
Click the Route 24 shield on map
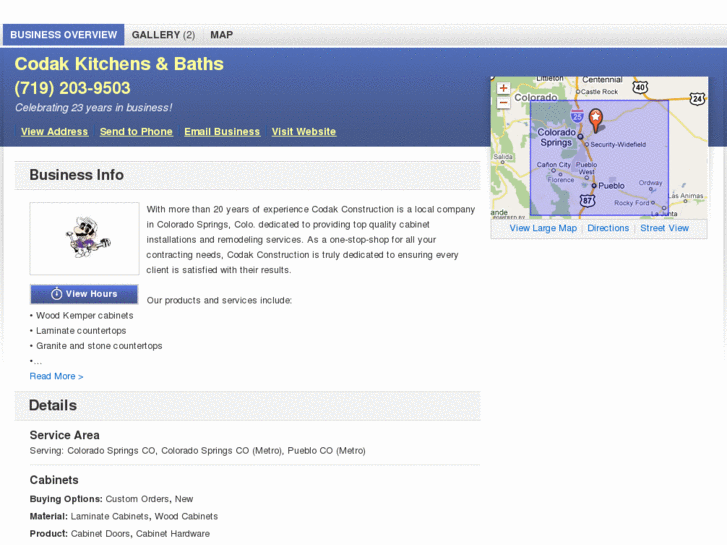(697, 99)
